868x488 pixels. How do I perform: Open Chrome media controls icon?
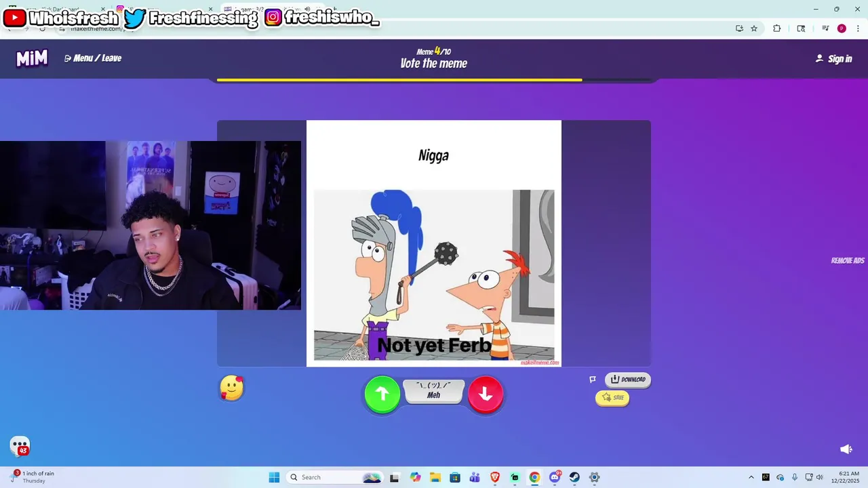click(825, 28)
